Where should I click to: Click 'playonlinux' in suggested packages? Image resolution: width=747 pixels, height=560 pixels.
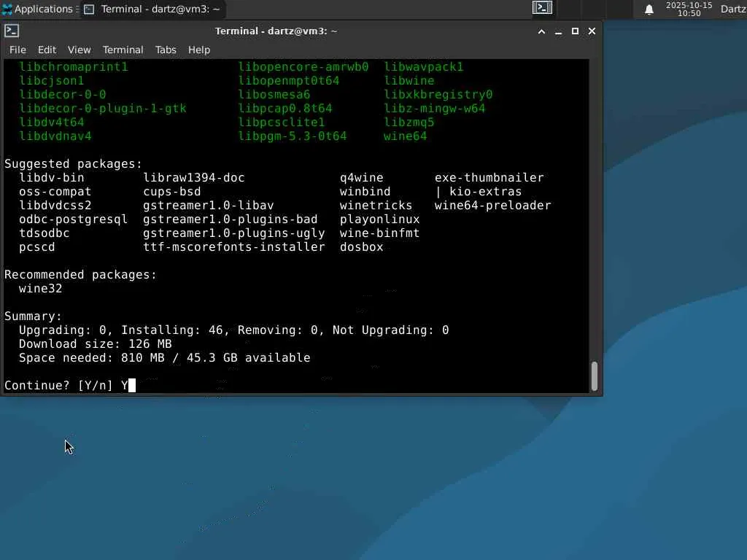(x=379, y=219)
